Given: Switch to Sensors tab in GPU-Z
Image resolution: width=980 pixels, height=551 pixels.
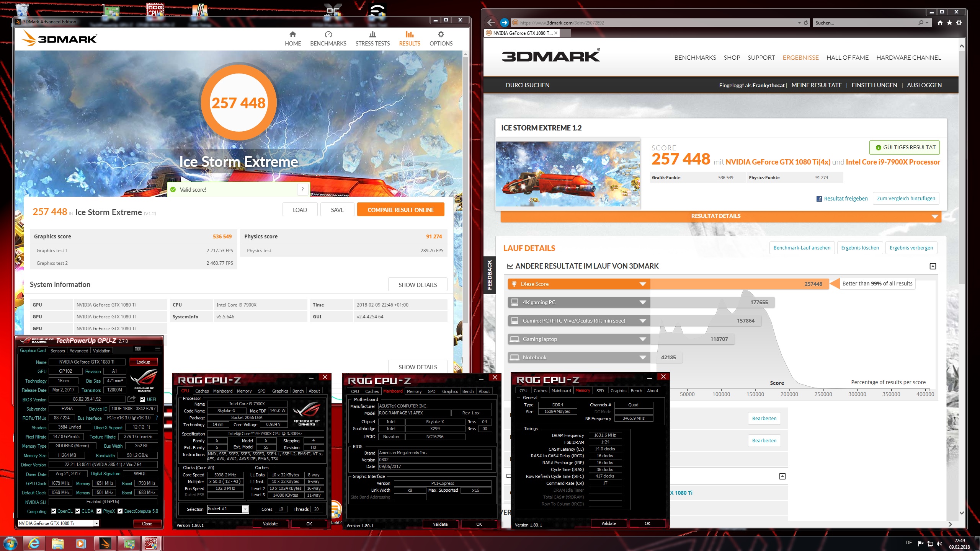Looking at the screenshot, I should 57,350.
